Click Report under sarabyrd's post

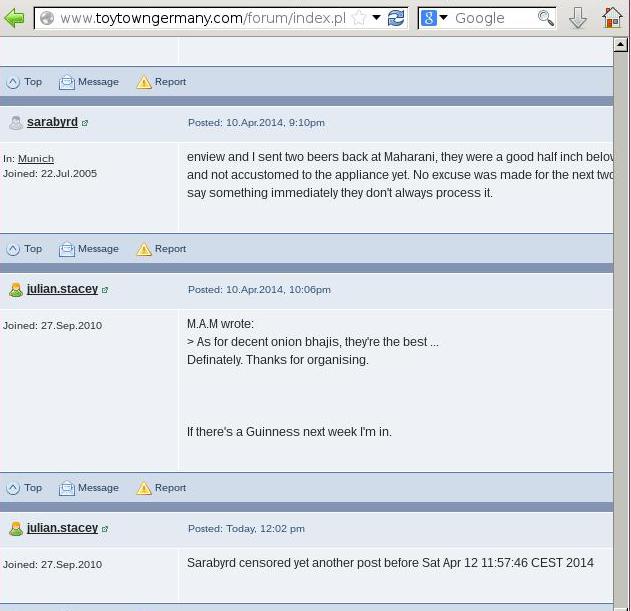(161, 249)
